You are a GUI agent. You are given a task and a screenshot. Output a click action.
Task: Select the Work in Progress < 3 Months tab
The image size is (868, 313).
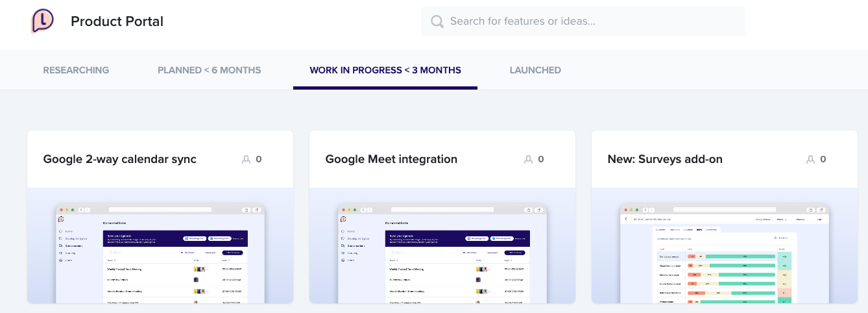[385, 70]
